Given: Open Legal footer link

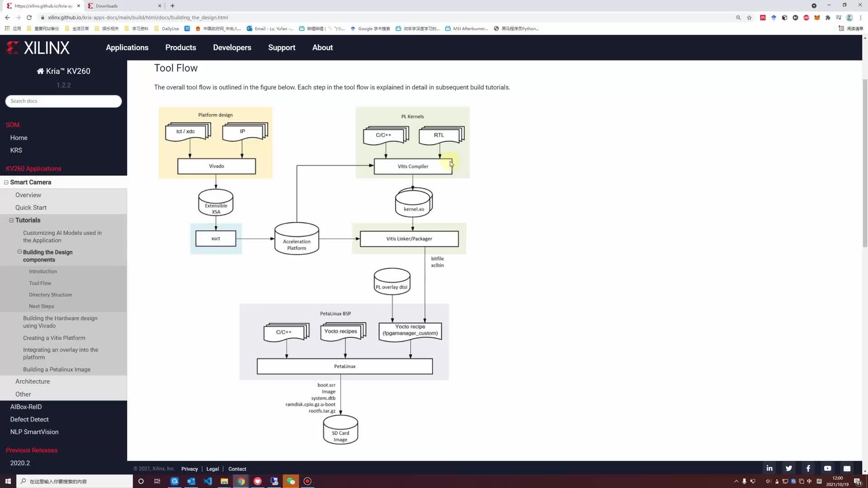Looking at the screenshot, I should pyautogui.click(x=212, y=469).
